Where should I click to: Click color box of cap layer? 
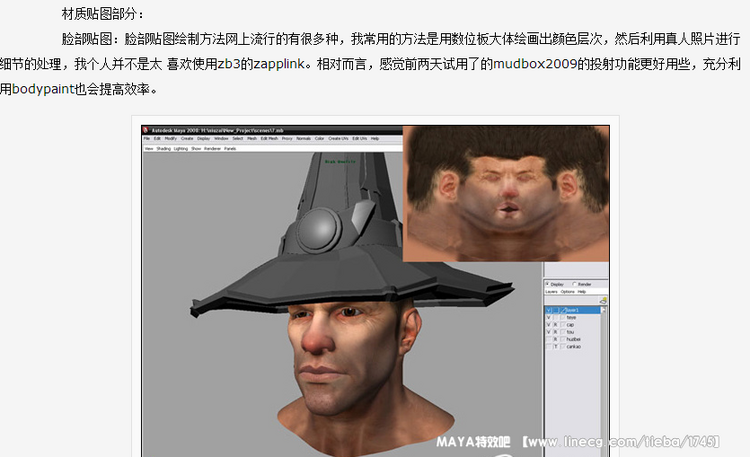point(563,324)
